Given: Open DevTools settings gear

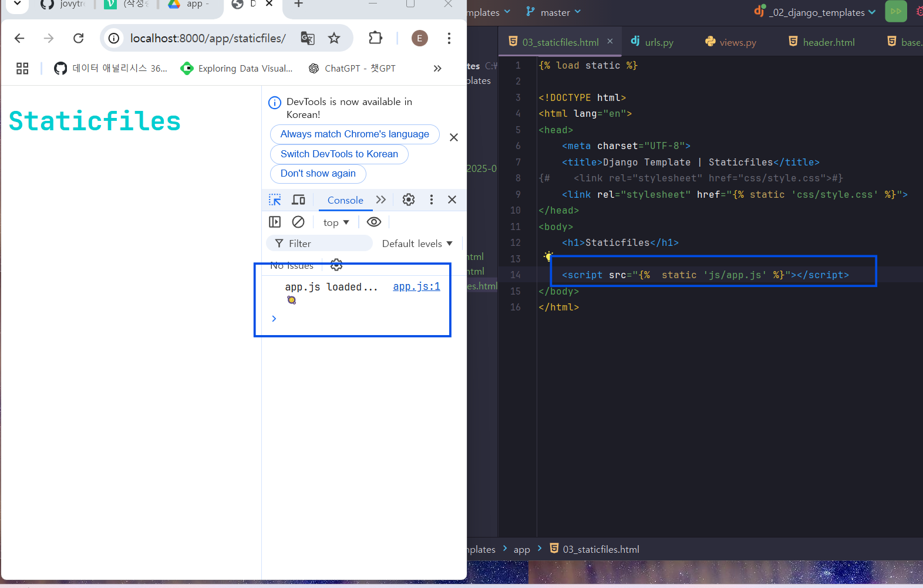Looking at the screenshot, I should click(409, 200).
